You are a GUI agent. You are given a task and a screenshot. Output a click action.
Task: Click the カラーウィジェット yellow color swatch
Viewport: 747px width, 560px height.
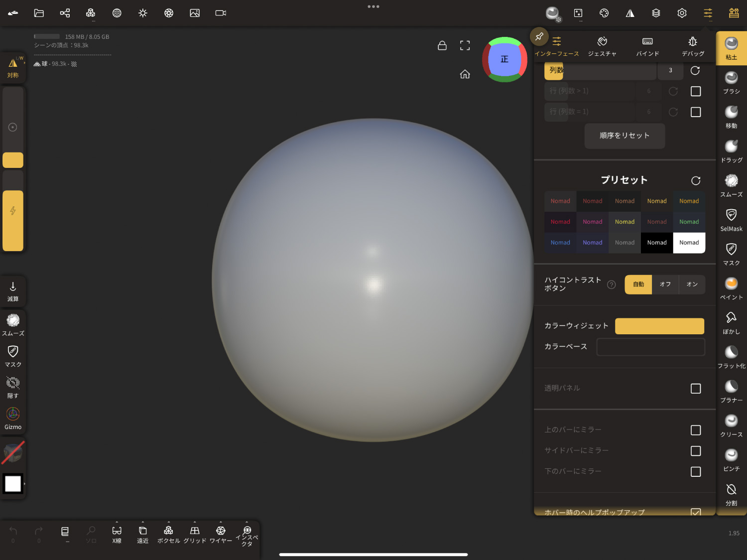pos(659,326)
